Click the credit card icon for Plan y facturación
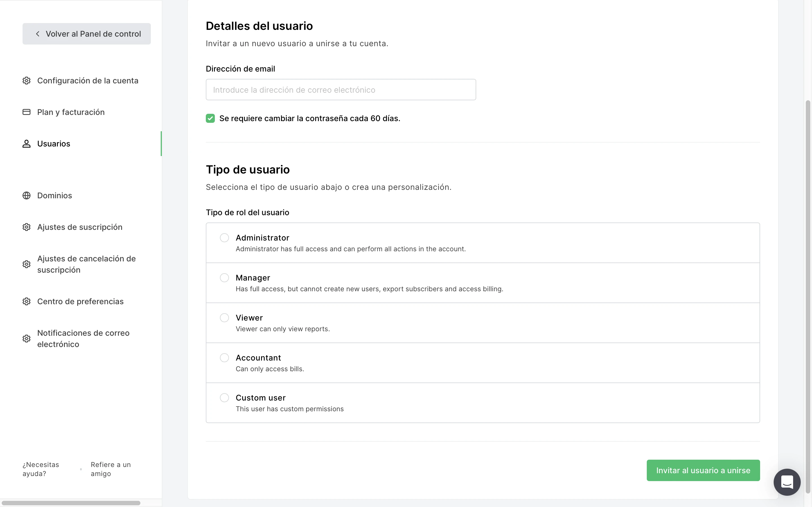This screenshot has height=507, width=812. pyautogui.click(x=27, y=112)
